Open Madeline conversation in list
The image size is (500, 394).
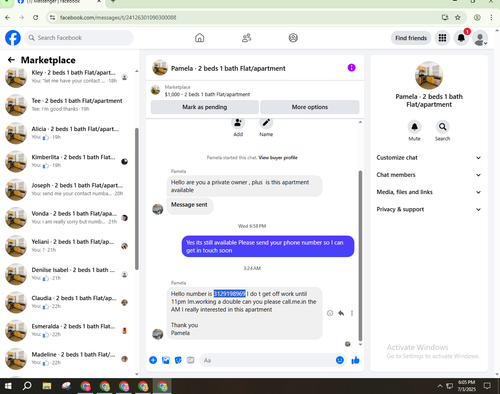coord(67,358)
